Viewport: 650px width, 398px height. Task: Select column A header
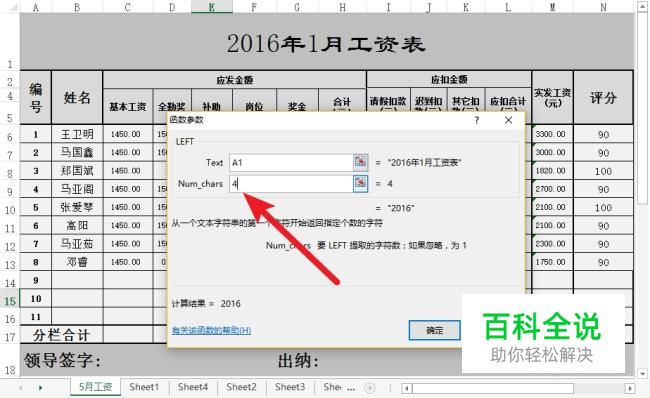[36, 7]
